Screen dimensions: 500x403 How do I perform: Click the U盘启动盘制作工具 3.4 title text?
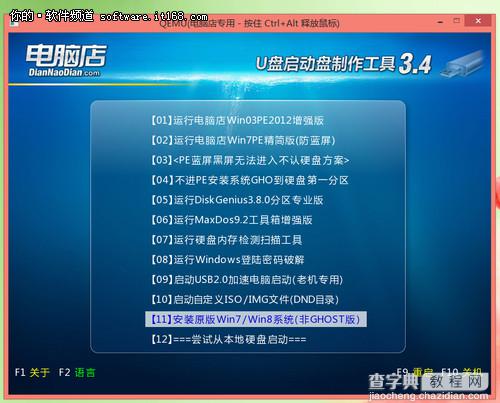click(x=344, y=63)
